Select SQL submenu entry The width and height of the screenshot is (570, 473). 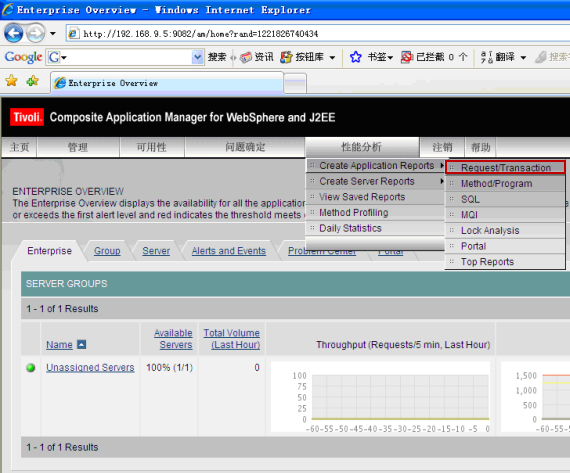[x=505, y=199]
